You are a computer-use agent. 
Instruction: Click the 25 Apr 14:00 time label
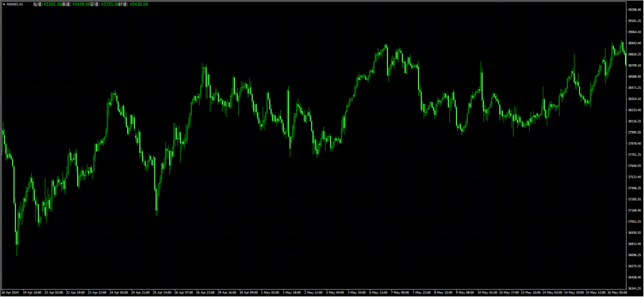(162, 292)
